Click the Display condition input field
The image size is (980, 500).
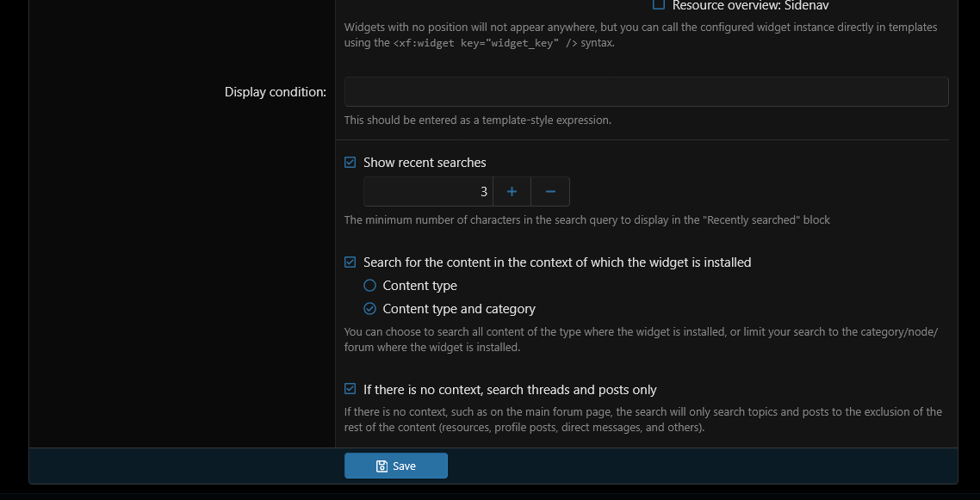click(646, 92)
